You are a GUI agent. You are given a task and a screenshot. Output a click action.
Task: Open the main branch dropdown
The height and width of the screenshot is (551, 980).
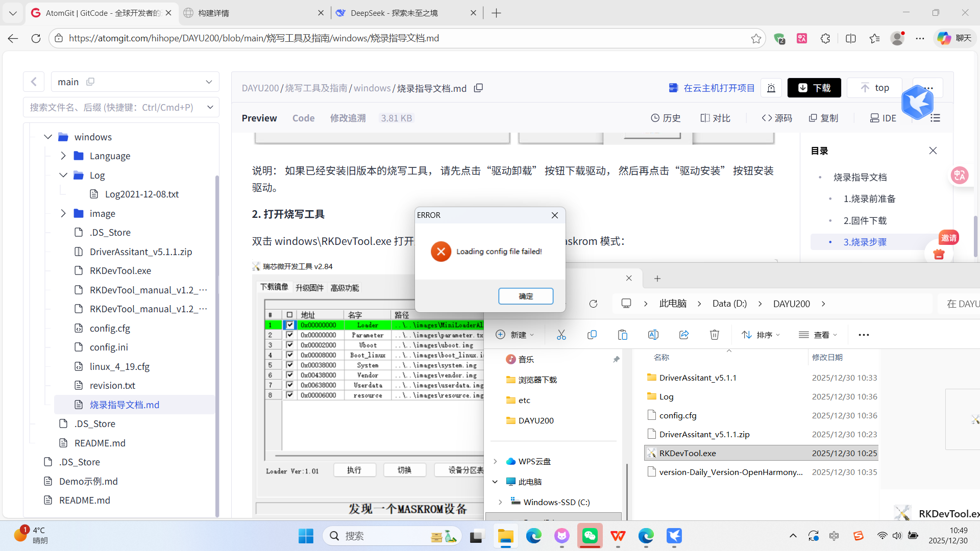coord(208,82)
